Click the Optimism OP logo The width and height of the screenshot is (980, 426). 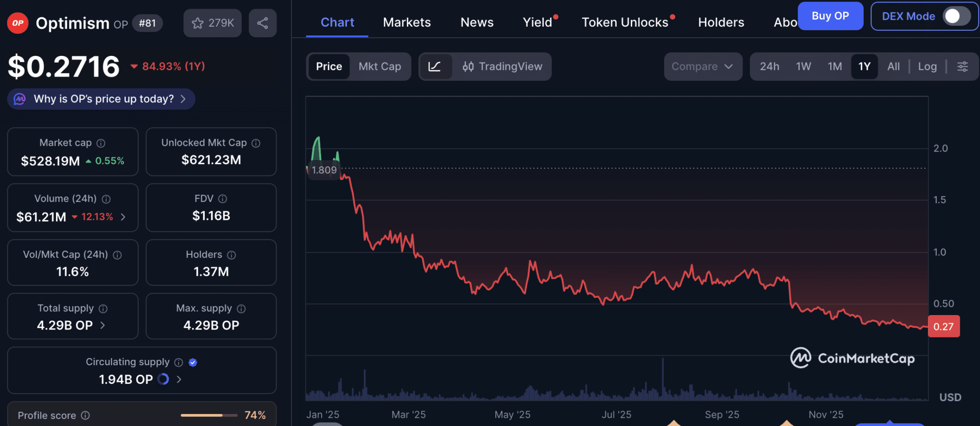18,23
